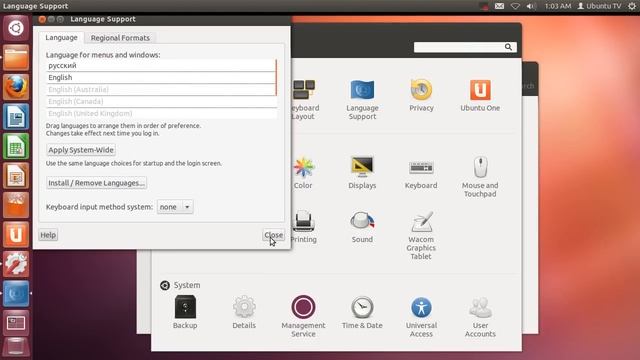Screen dimensions: 640x360
Task: Click the language list scrollbar
Action: click(x=276, y=77)
